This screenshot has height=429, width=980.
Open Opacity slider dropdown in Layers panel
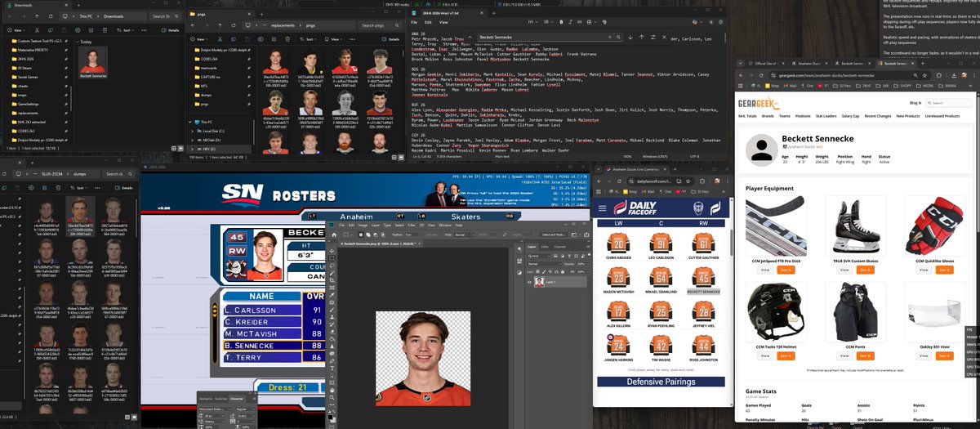pos(588,264)
